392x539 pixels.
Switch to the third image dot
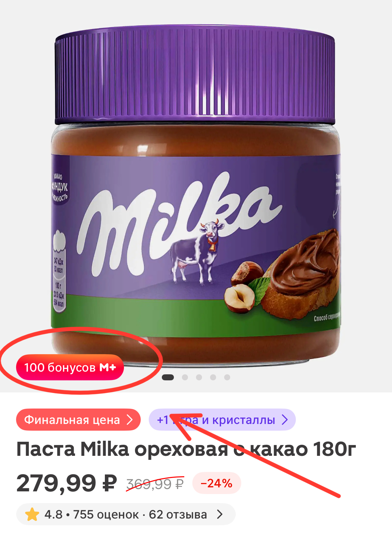point(199,377)
